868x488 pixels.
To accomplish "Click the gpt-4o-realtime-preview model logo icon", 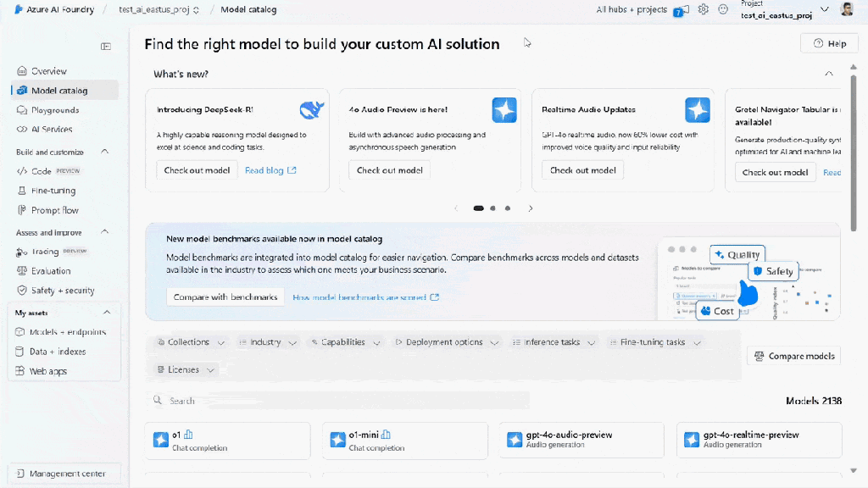I will point(692,440).
